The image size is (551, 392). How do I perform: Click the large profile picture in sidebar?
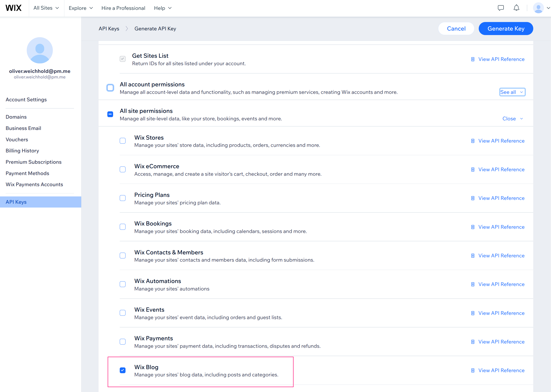coord(40,50)
